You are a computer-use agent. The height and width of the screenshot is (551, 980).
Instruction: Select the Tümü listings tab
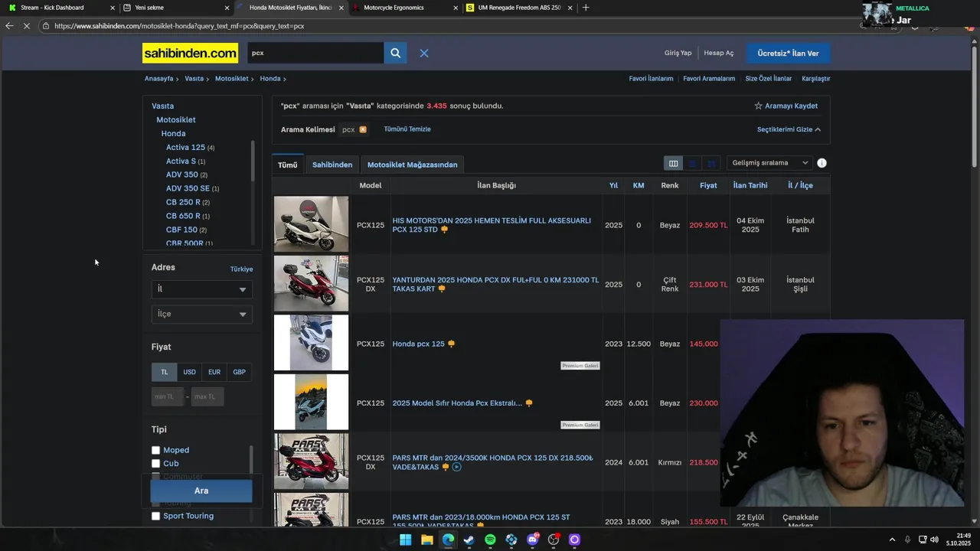(288, 165)
